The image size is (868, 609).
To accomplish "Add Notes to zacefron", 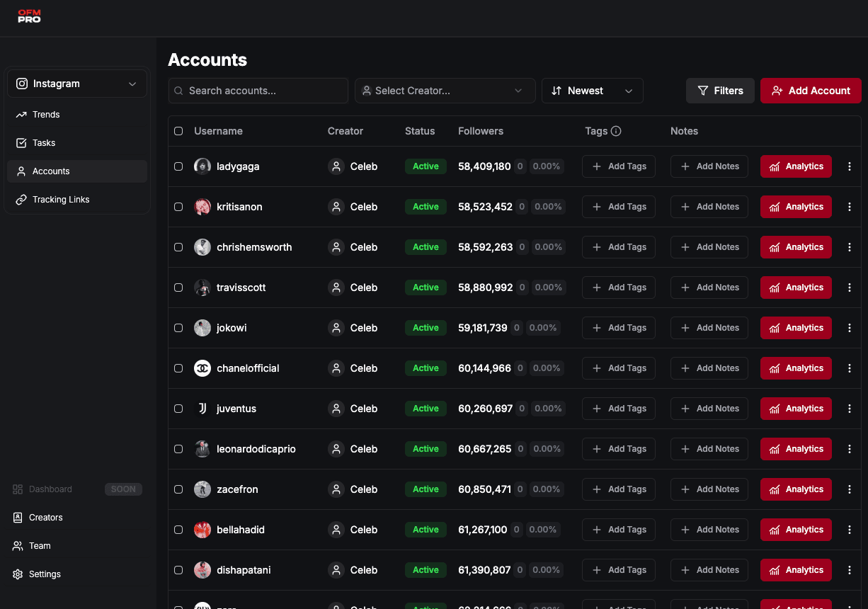I will 709,489.
